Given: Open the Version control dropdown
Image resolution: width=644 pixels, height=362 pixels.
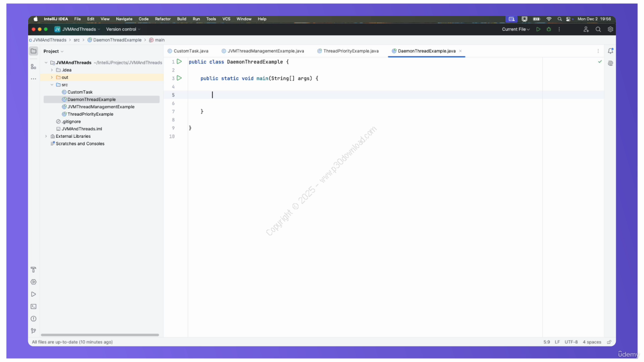Looking at the screenshot, I should 123,29.
